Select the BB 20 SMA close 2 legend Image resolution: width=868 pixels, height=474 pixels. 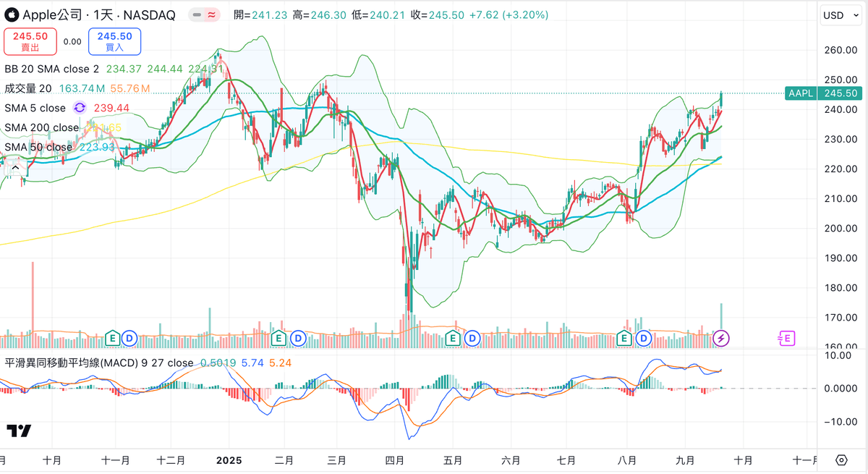point(52,69)
